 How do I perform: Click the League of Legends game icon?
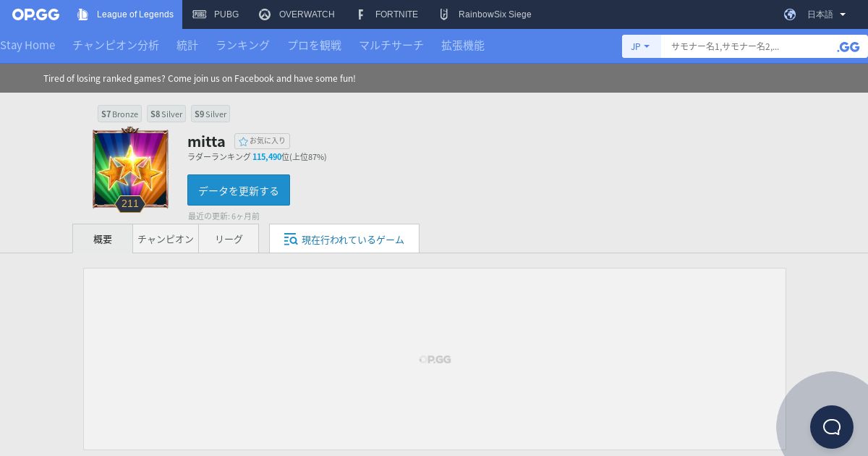point(83,14)
